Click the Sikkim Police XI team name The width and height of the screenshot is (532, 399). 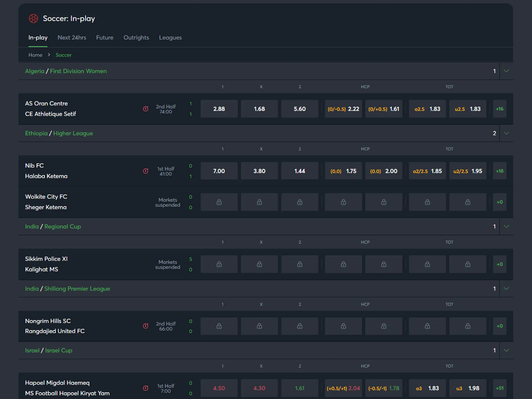(46, 259)
